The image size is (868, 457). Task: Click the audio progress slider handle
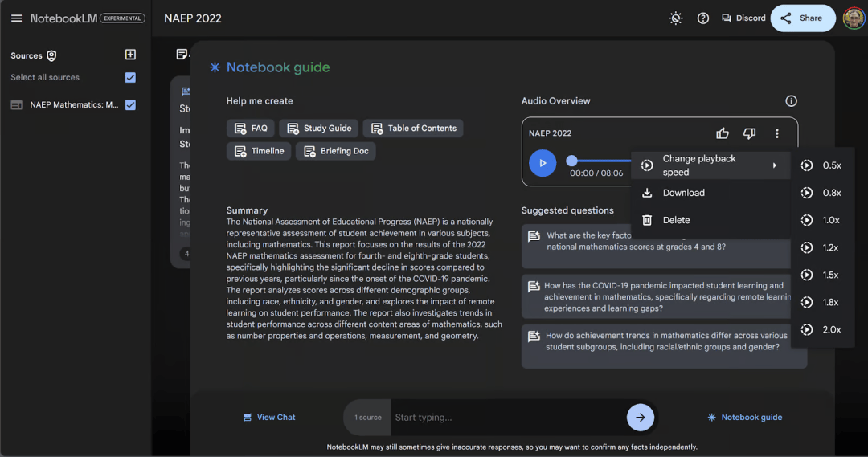[x=571, y=161]
